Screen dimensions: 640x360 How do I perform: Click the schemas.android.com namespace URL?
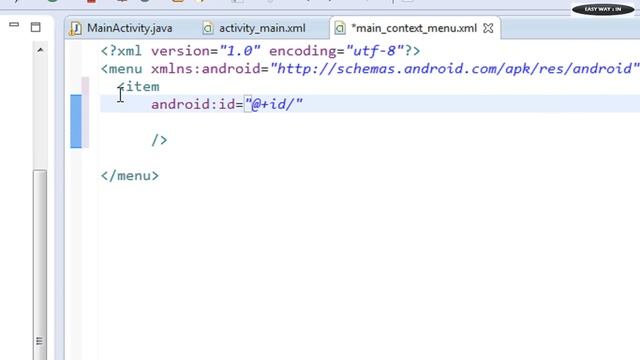[x=455, y=69]
